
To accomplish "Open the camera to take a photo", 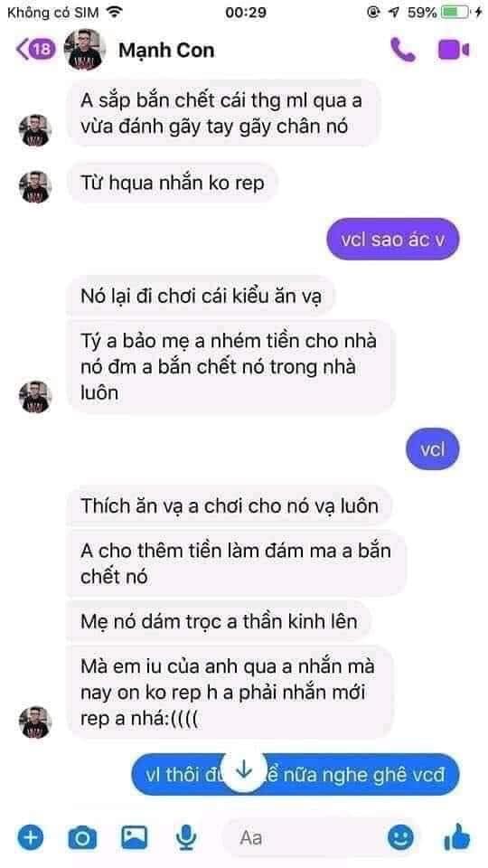I will point(82,837).
